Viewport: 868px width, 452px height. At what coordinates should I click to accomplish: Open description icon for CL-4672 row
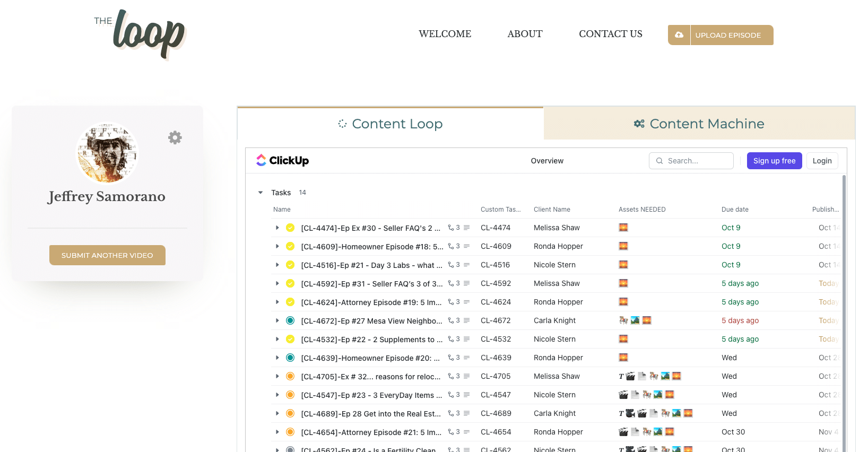[467, 320]
